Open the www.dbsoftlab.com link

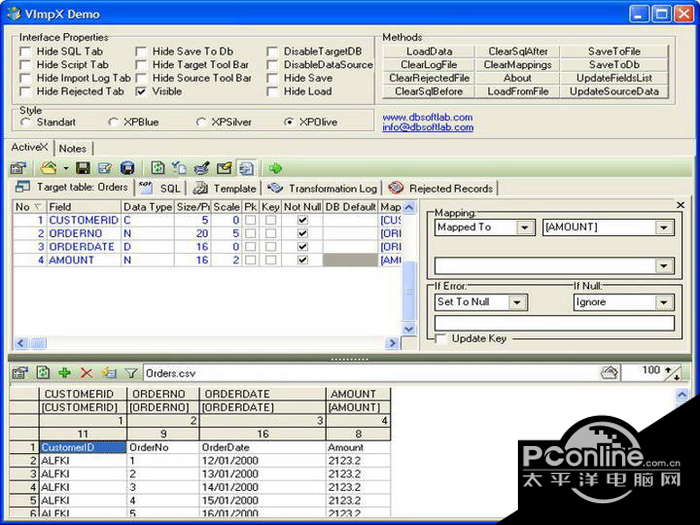click(x=427, y=117)
